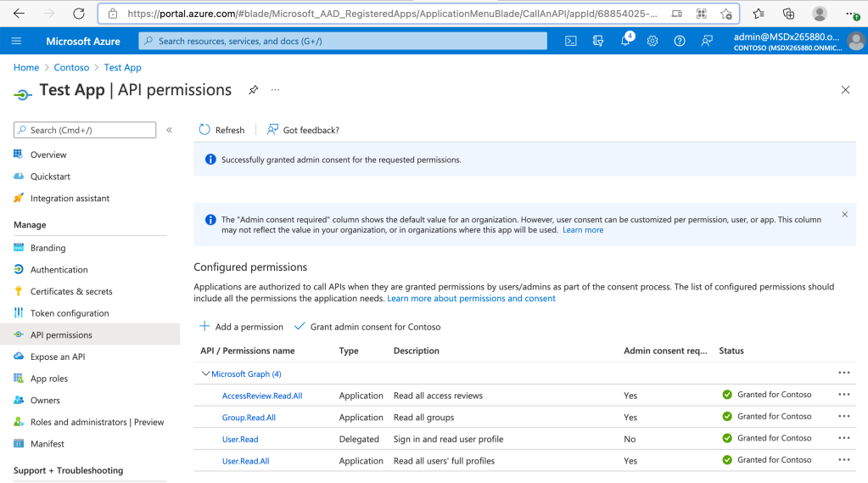Open more options for AccessReview.Read.All row

point(843,395)
